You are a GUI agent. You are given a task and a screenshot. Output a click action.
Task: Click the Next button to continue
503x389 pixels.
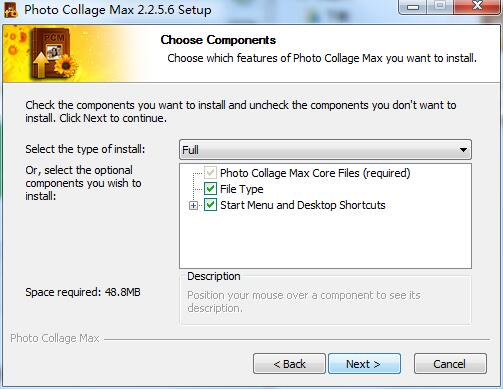click(364, 364)
